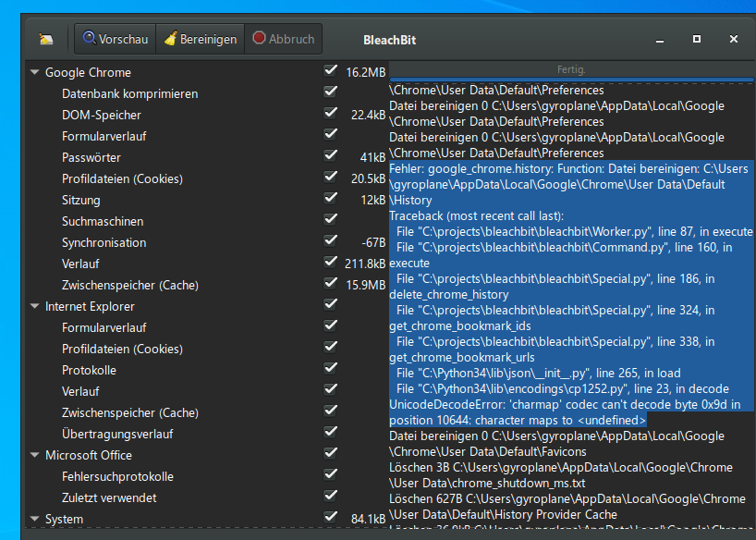756x540 pixels.
Task: Uncheck Chrome Zwischenspeicher (Cache) checkbox
Action: [330, 283]
